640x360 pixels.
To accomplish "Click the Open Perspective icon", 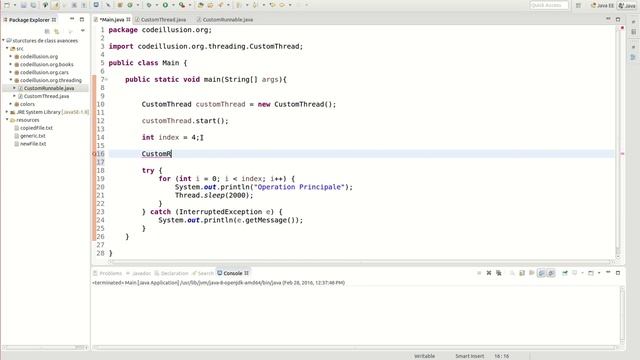I will (578, 5).
